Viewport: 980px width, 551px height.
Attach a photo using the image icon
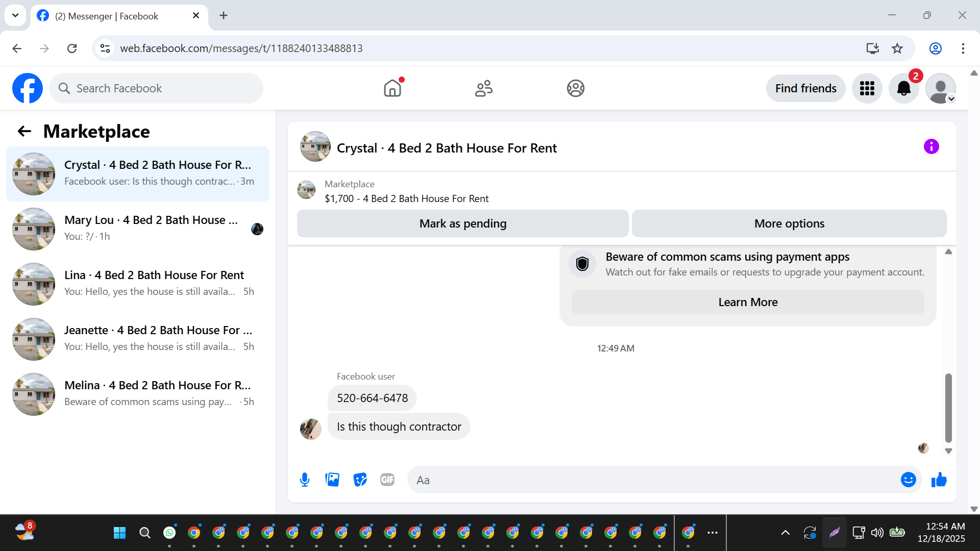coord(332,480)
